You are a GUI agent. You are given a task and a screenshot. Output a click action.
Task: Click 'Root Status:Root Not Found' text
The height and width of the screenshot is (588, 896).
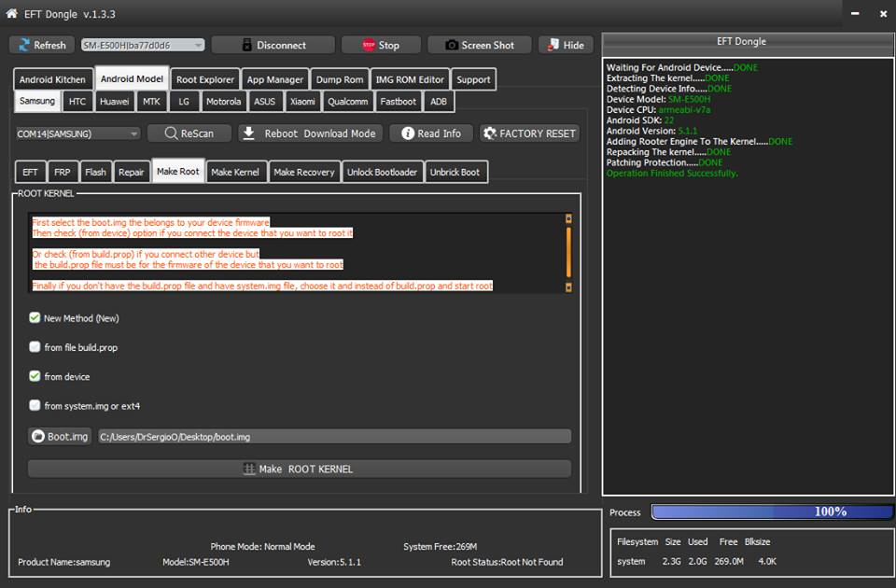pos(507,562)
